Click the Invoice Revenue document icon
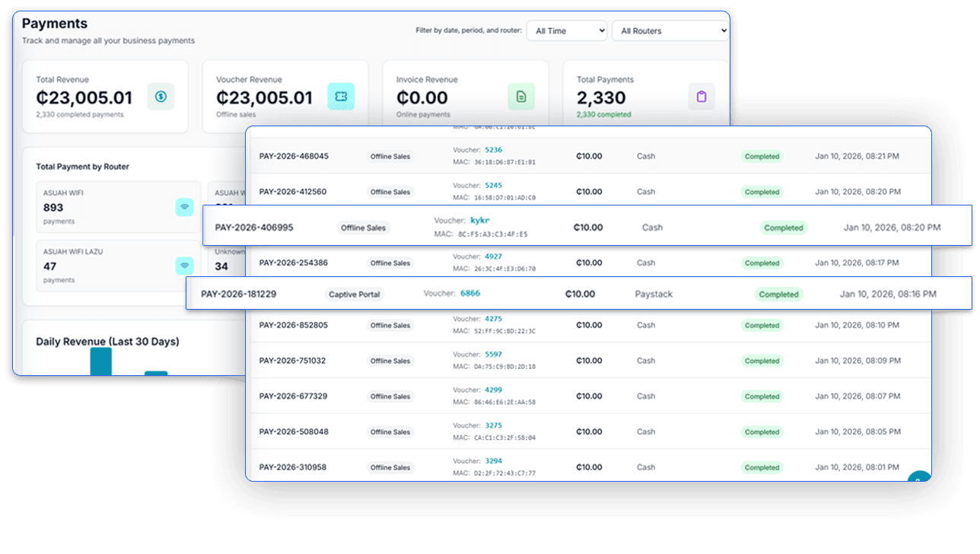980x554 pixels. click(521, 97)
